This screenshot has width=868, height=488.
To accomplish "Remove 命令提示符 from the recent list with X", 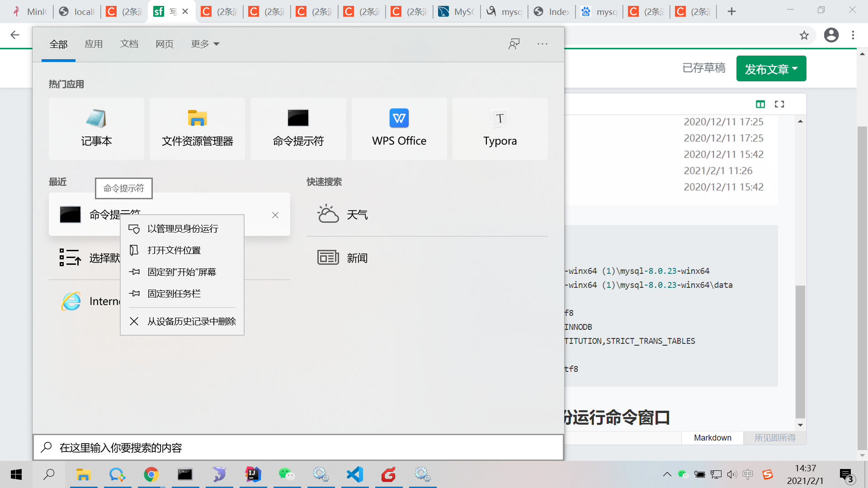I will point(275,215).
